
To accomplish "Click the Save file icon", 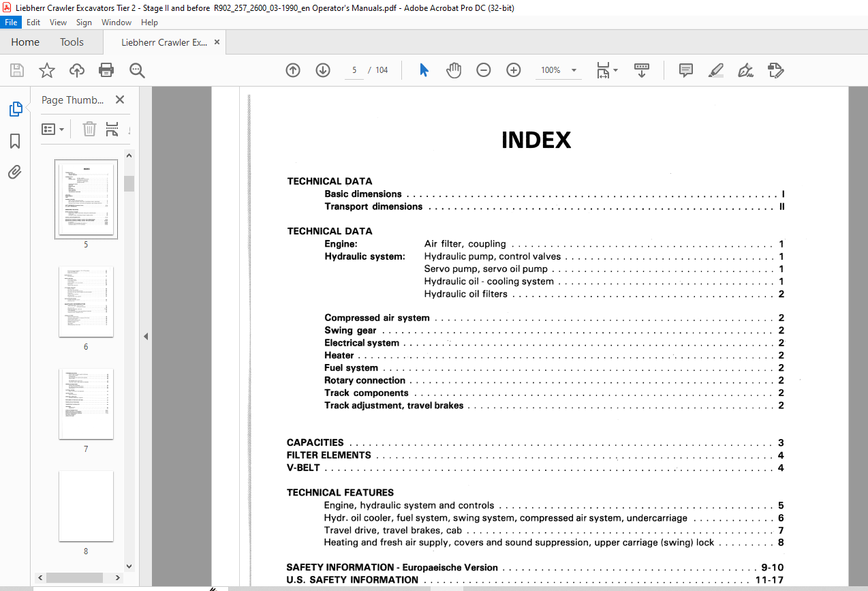I will point(17,70).
